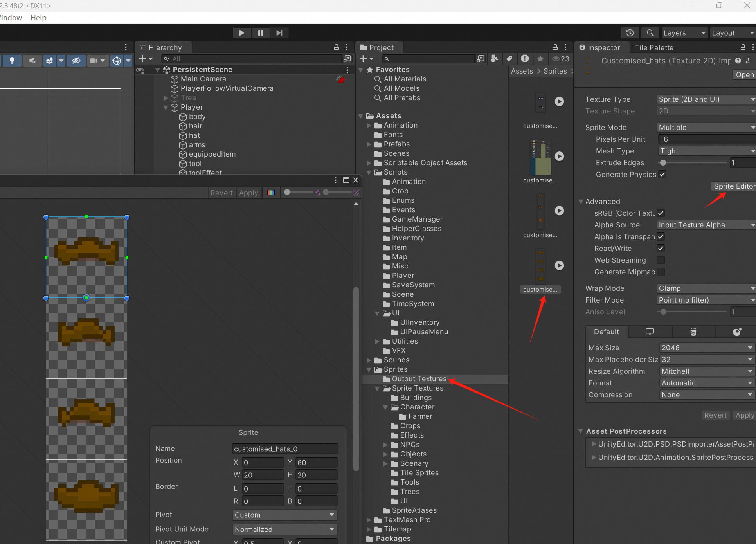This screenshot has width=756, height=544.
Task: Click the Sprite Editor button
Action: pyautogui.click(x=734, y=186)
